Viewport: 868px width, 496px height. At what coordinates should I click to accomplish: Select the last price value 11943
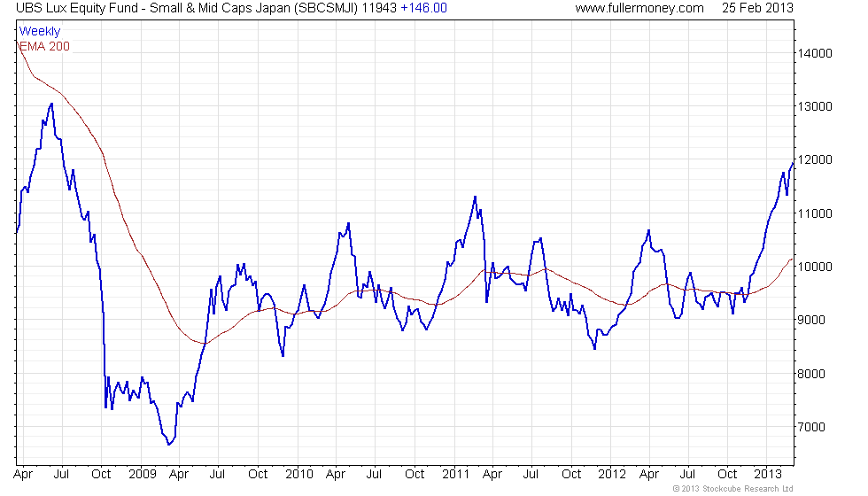(379, 8)
